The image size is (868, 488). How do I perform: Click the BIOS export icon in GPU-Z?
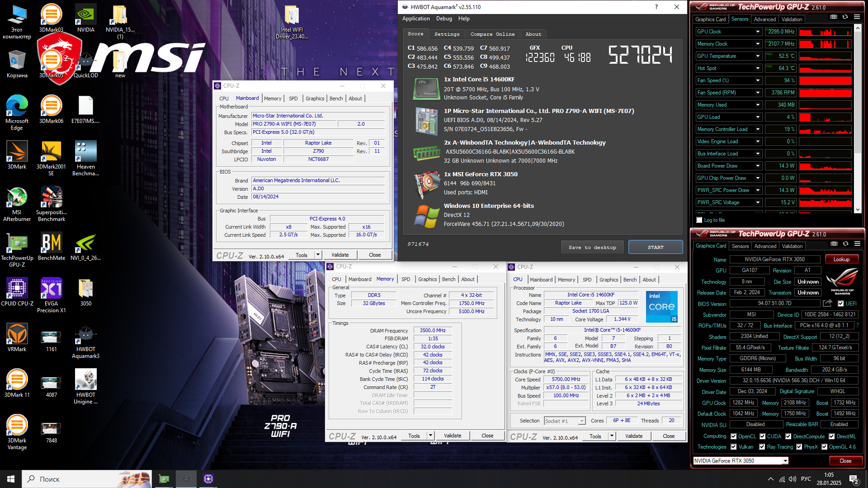827,303
